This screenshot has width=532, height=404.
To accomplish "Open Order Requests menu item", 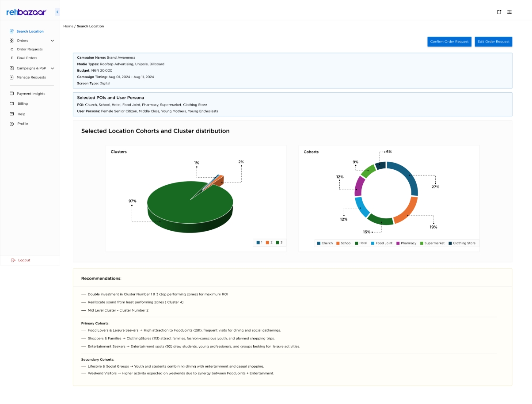I will coord(30,50).
